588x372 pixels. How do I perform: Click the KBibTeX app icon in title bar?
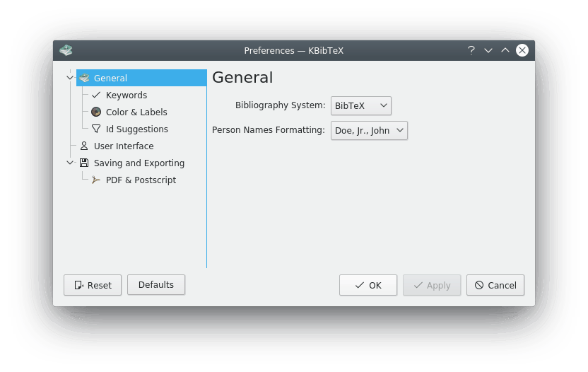click(x=66, y=50)
